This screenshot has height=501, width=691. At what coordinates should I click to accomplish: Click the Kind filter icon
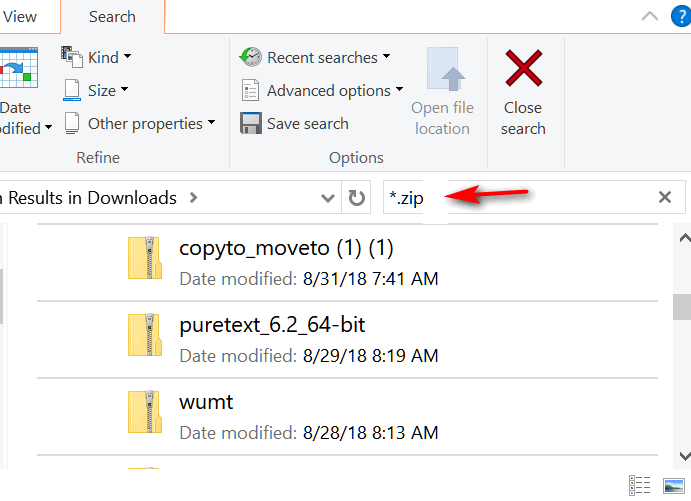pyautogui.click(x=72, y=57)
